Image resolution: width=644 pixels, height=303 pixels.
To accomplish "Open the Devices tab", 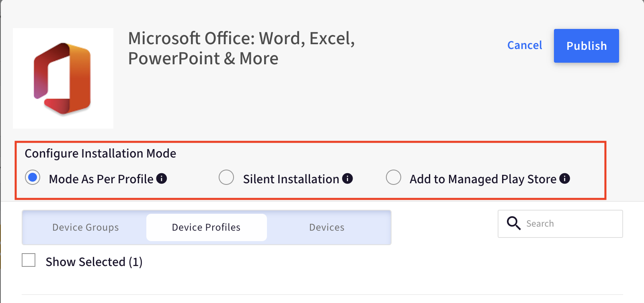I will click(327, 227).
